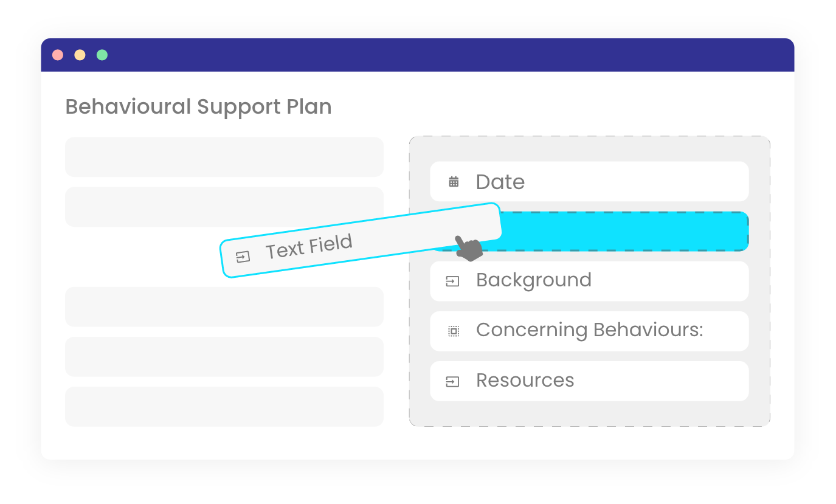Screen dimensions: 836x504
Task: Click the Behavioural Support Plan heading
Action: (x=198, y=107)
